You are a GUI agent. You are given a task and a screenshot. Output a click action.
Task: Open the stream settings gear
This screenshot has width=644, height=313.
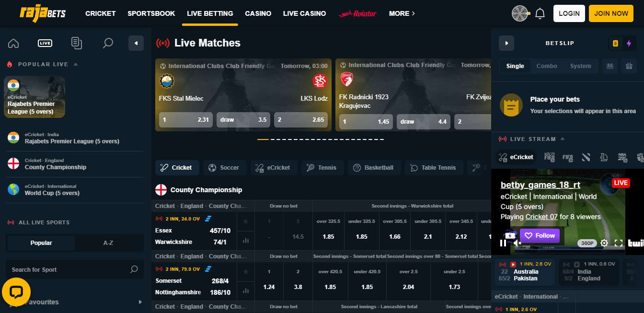[604, 243]
